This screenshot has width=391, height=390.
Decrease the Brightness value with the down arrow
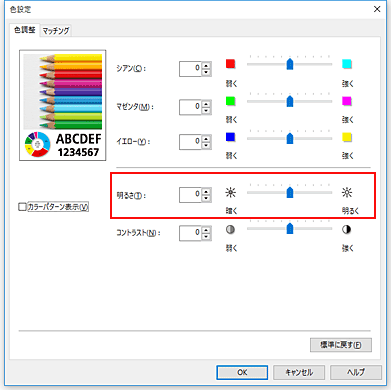pos(206,198)
